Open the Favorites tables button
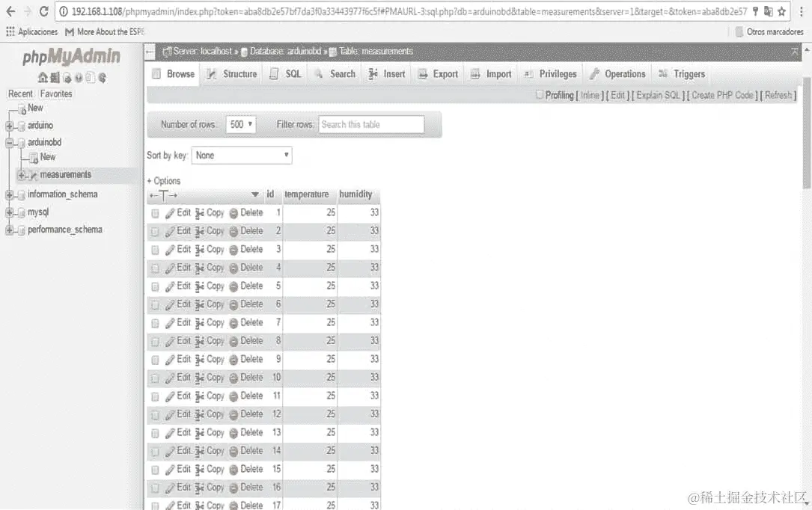This screenshot has height=510, width=812. point(56,93)
